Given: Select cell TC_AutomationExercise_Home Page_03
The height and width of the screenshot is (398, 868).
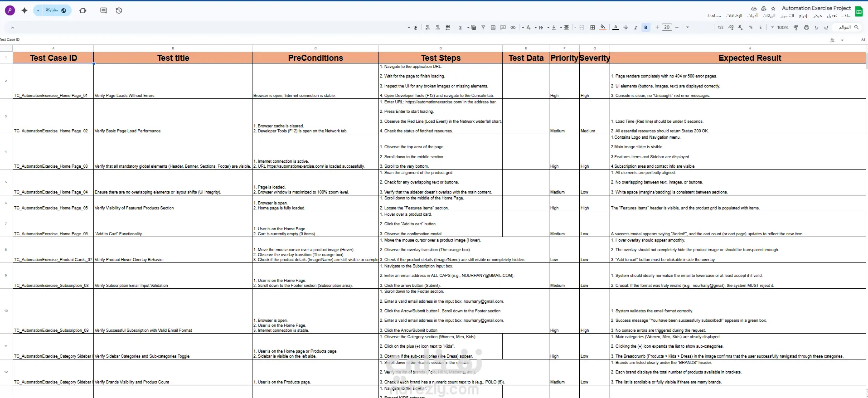Looking at the screenshot, I should point(53,152).
